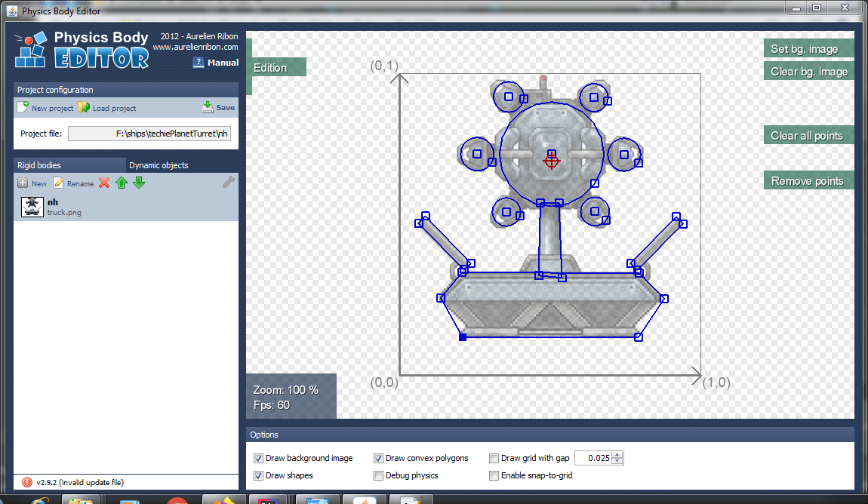The image size is (868, 504).
Task: Select the nh rigid body thumbnail
Action: (x=32, y=207)
